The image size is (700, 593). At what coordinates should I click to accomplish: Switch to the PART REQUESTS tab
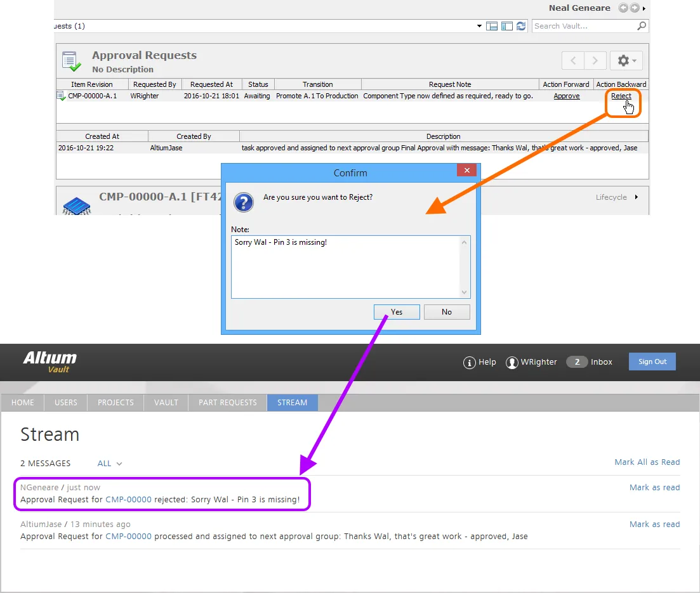point(228,403)
